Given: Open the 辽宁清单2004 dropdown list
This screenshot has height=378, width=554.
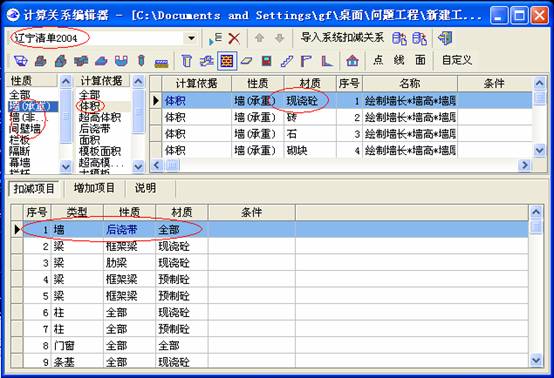Looking at the screenshot, I should click(191, 38).
